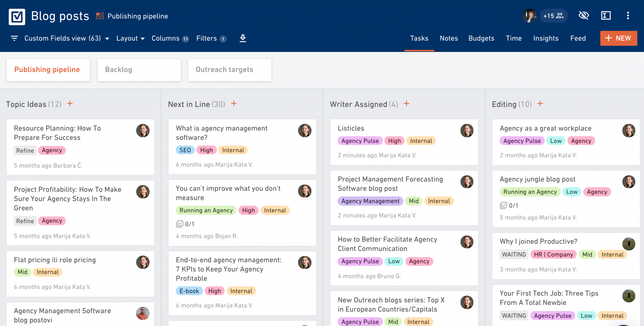
Task: Add a task to Editing column
Action: pos(540,104)
